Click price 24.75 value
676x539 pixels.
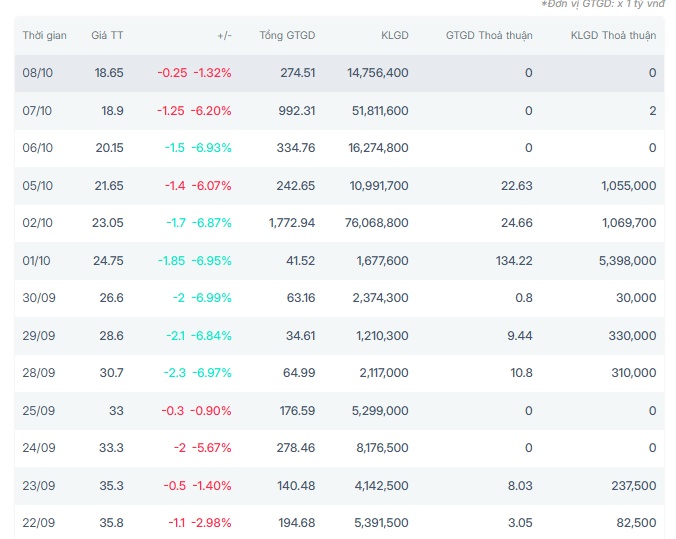coord(108,261)
